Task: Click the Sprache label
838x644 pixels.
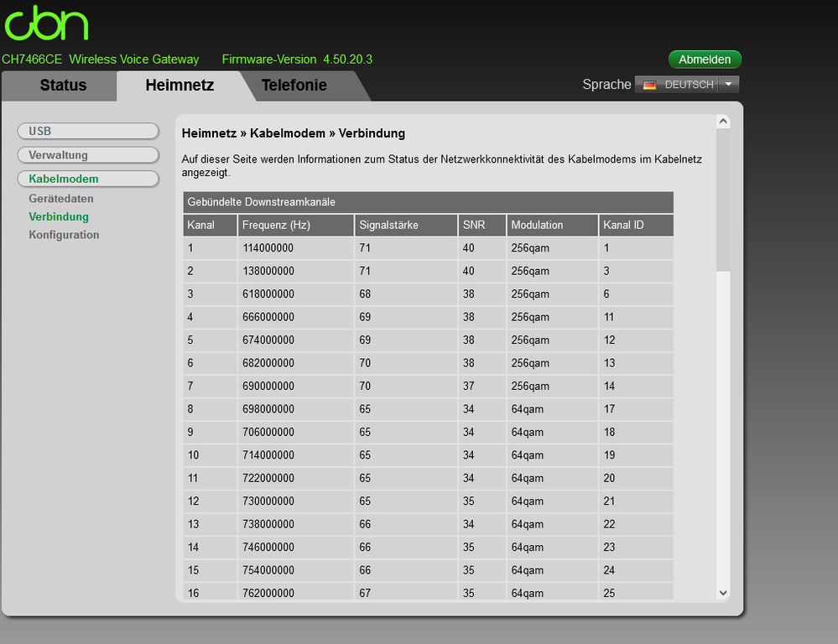Action: (606, 85)
